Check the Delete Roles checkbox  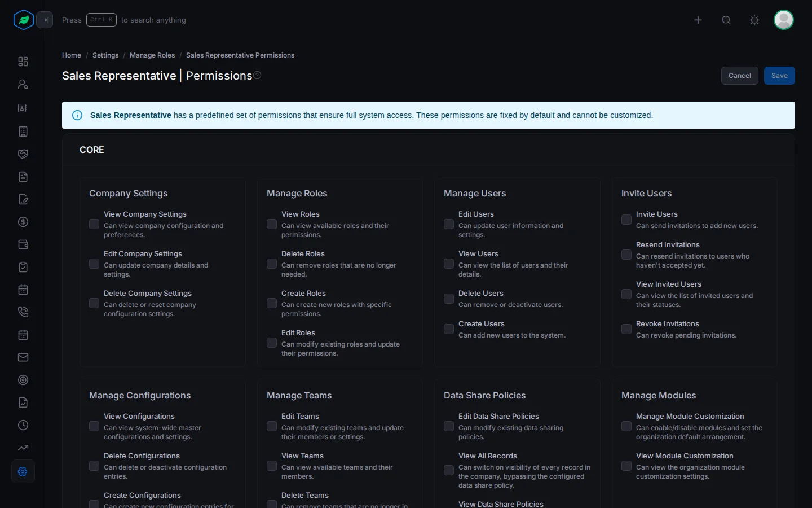point(272,264)
